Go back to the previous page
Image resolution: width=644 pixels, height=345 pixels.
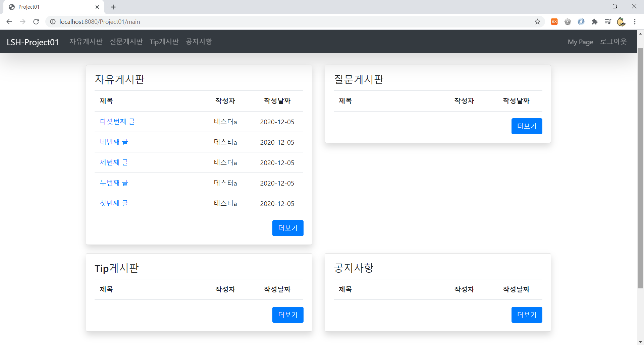(x=9, y=22)
